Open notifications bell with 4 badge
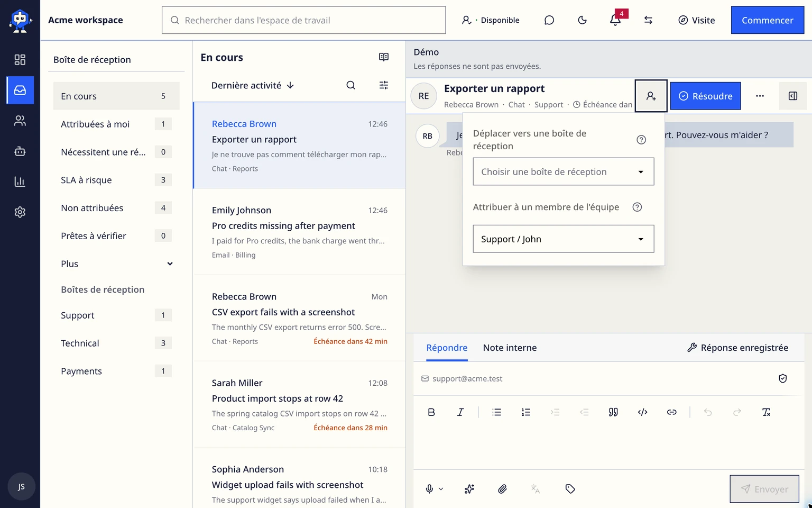812x508 pixels. (615, 20)
